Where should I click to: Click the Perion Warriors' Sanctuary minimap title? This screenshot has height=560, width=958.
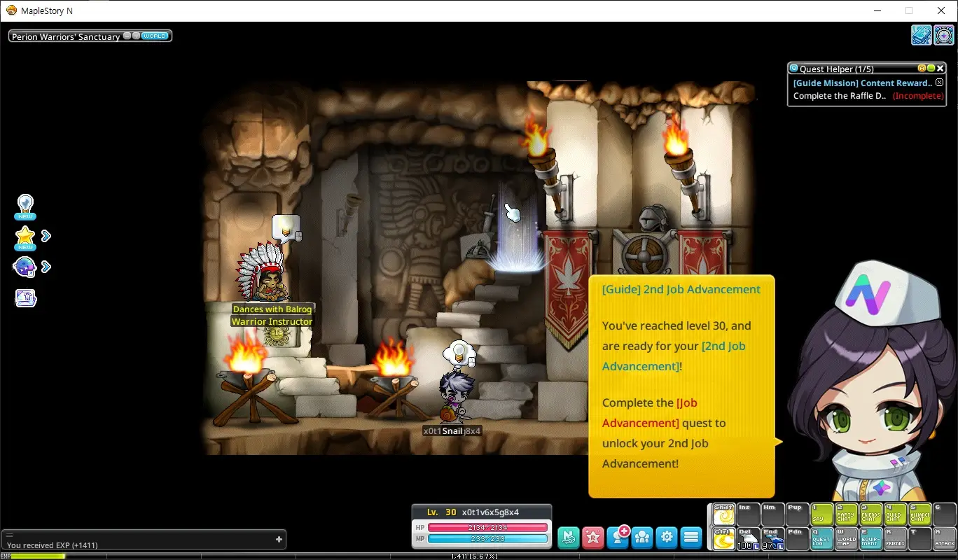point(66,36)
